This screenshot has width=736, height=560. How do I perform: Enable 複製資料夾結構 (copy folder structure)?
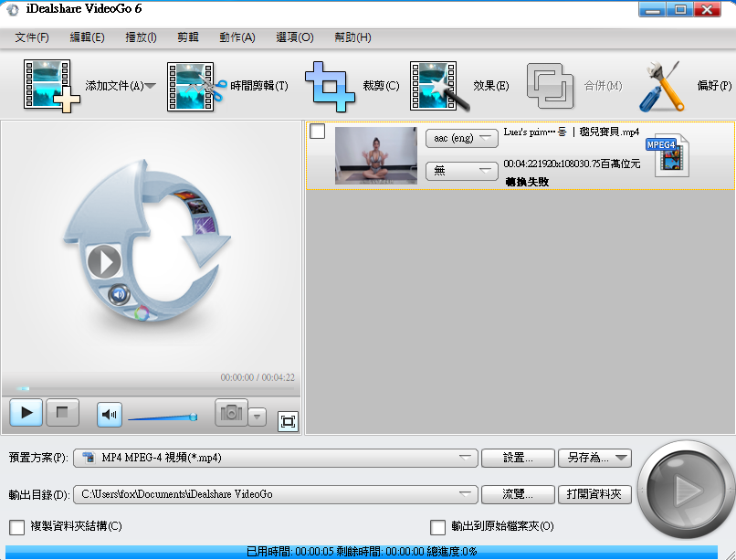(16, 528)
